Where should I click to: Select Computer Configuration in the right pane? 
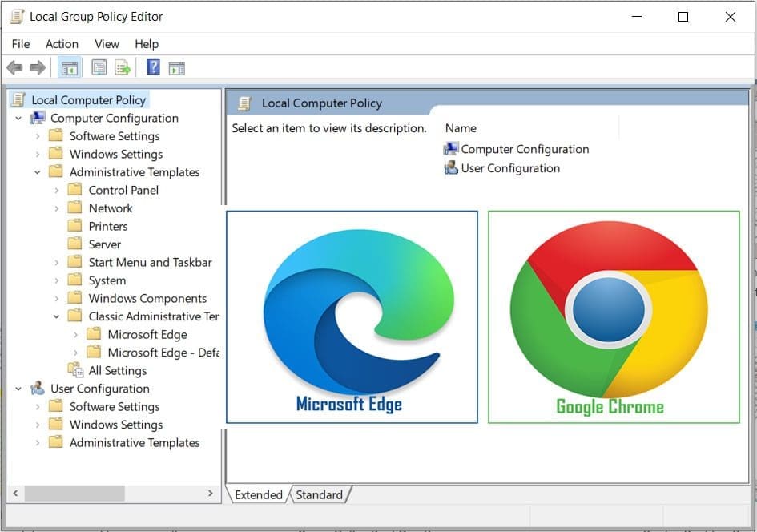523,149
